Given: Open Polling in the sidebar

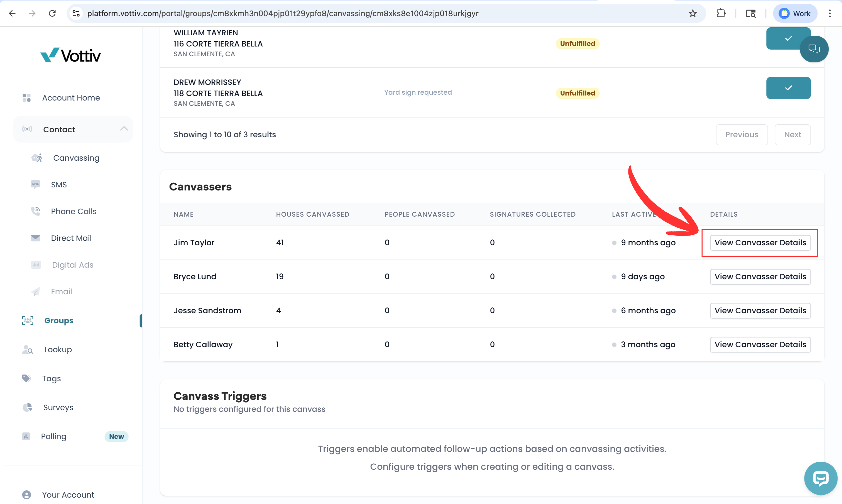Looking at the screenshot, I should [x=54, y=436].
